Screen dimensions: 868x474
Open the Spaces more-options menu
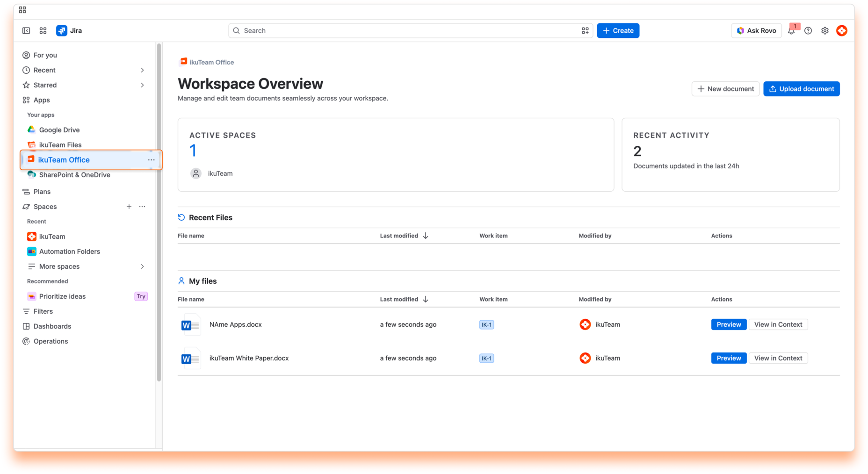tap(142, 206)
